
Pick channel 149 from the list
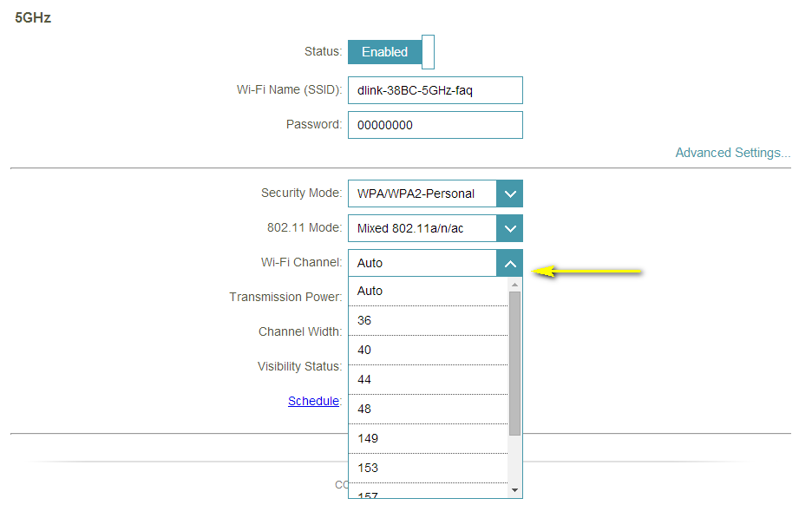[427, 439]
